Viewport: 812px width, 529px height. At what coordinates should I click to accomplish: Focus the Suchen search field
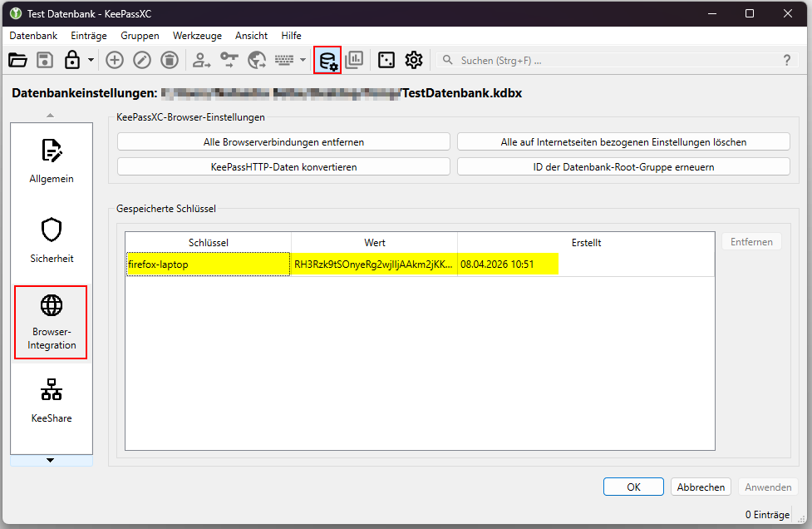616,60
